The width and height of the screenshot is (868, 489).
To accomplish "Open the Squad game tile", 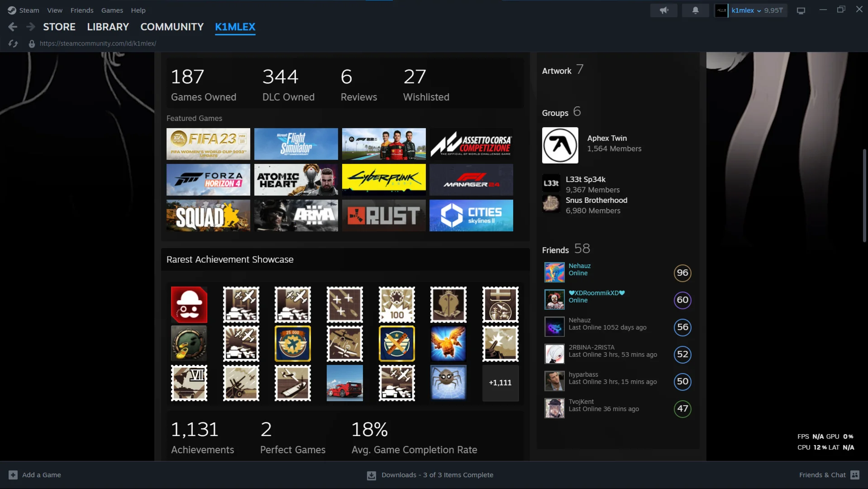I will tap(208, 216).
